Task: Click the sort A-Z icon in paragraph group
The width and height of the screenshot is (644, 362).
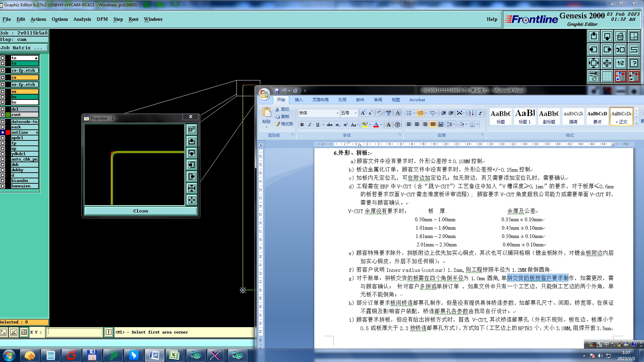Action: (471, 113)
